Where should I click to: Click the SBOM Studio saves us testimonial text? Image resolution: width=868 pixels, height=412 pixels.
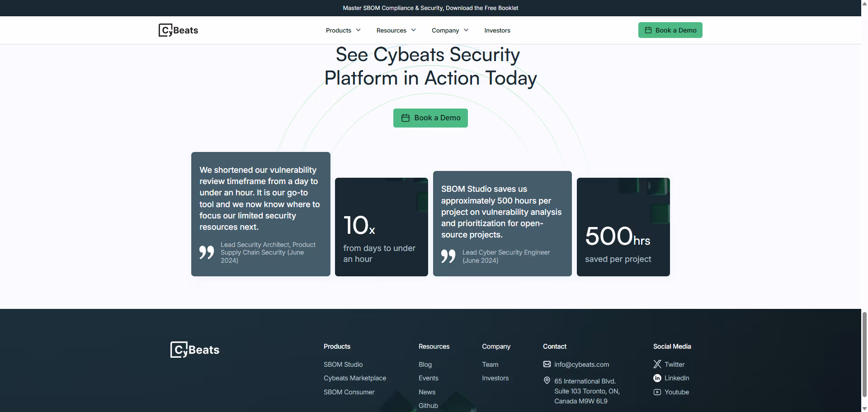coord(501,212)
